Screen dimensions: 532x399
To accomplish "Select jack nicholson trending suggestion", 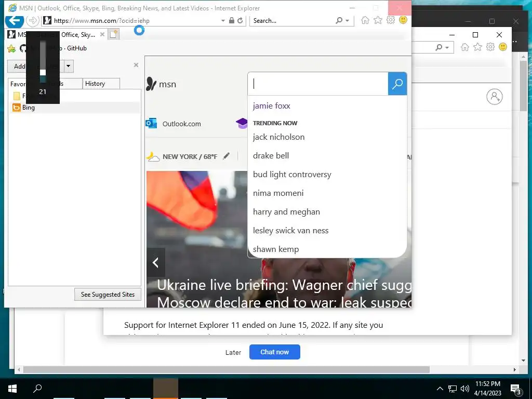I will 278,137.
